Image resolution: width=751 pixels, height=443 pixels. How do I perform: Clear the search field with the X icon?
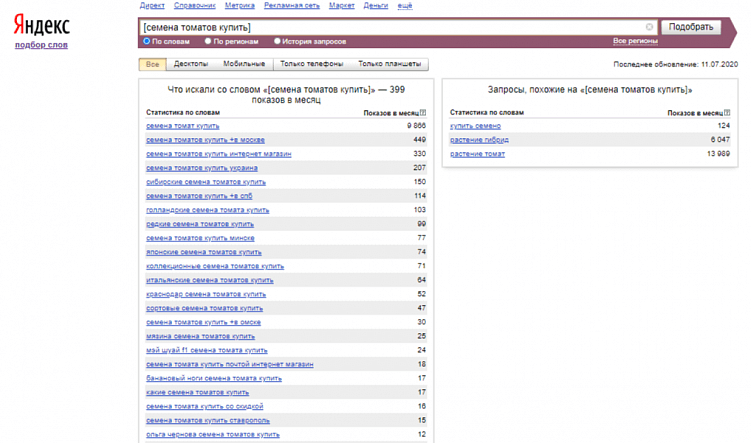click(649, 27)
